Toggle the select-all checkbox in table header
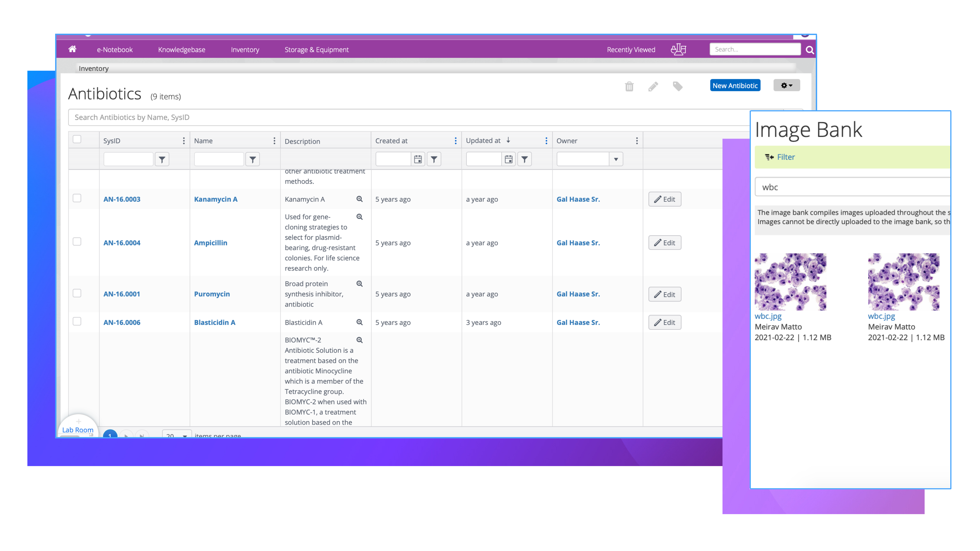Viewport: 980px width, 551px height. pos(77,139)
